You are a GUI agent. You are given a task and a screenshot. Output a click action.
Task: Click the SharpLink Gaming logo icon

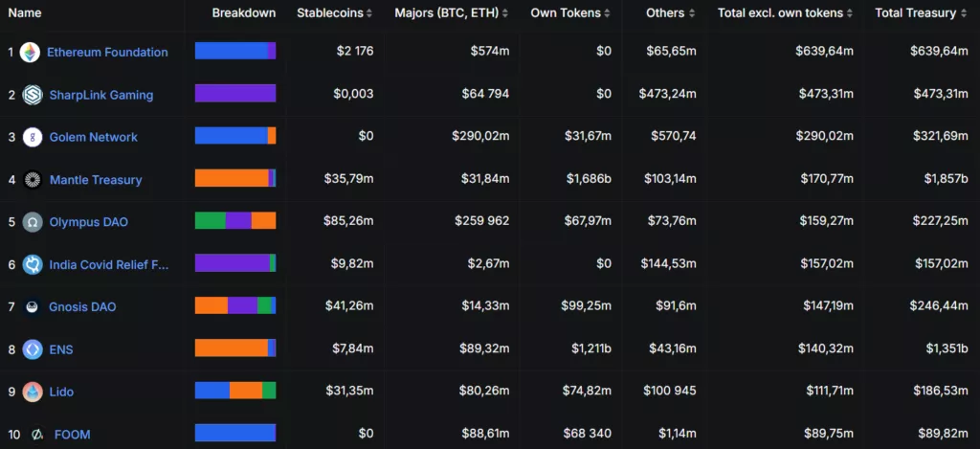33,95
